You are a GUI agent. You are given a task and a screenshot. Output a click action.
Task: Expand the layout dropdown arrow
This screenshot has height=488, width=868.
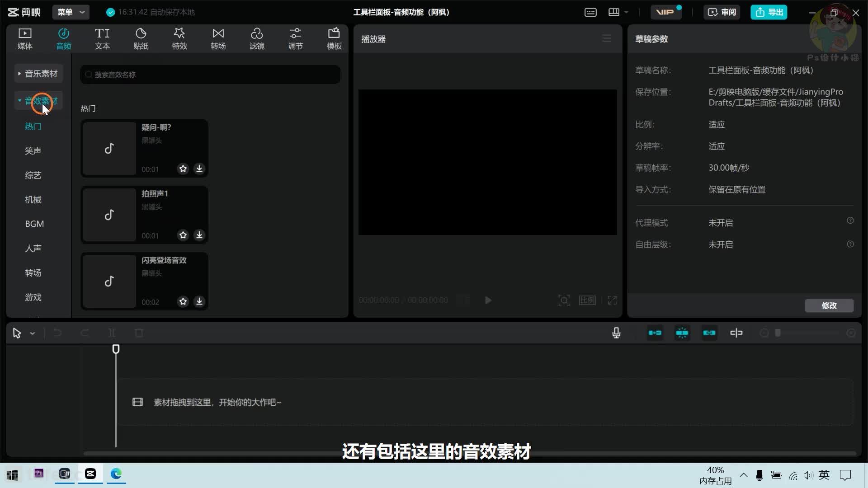click(x=626, y=12)
